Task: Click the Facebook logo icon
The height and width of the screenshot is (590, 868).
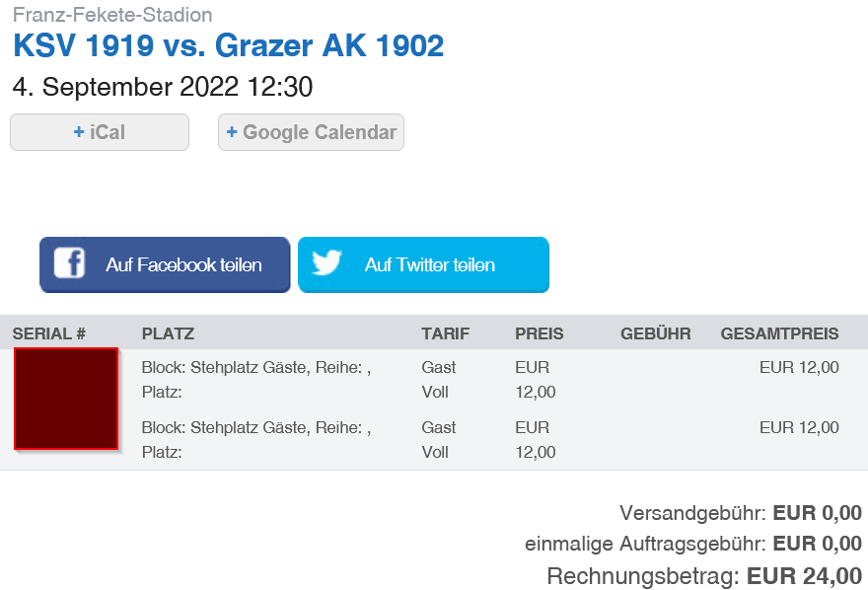Action: click(69, 262)
